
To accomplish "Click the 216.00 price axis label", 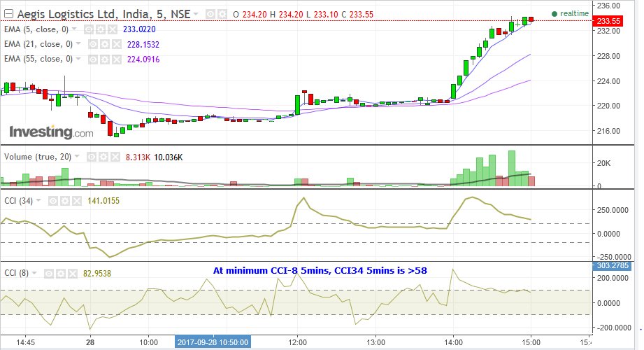I will 608,131.
